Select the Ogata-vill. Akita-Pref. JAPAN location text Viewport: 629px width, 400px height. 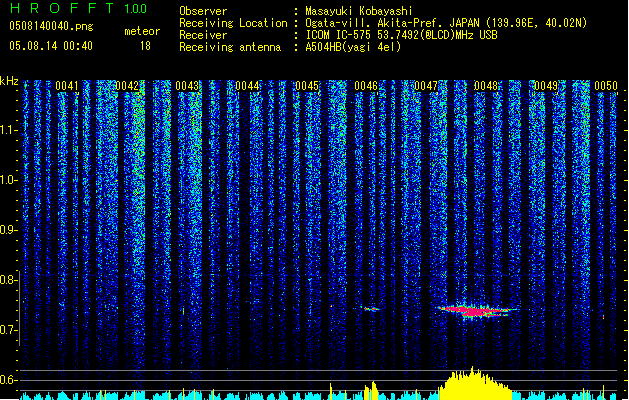(x=446, y=23)
